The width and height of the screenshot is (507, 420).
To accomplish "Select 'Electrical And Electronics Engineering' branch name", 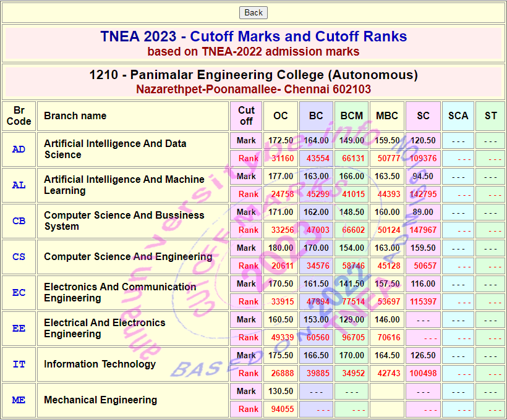I will 104,329.
